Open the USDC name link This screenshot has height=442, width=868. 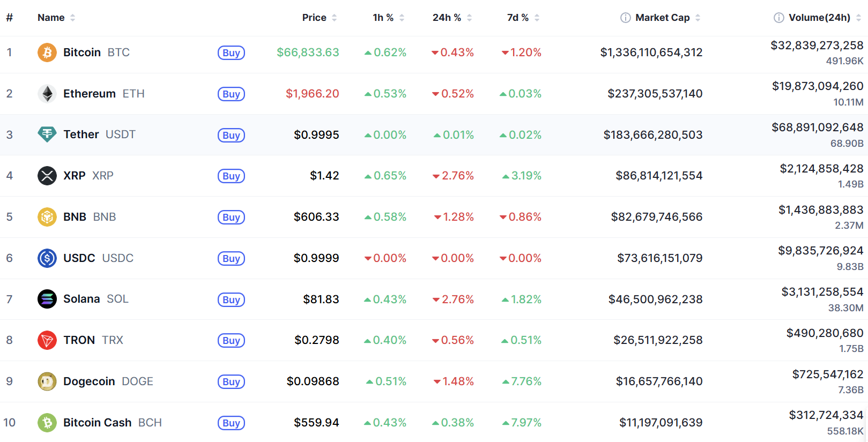79,258
